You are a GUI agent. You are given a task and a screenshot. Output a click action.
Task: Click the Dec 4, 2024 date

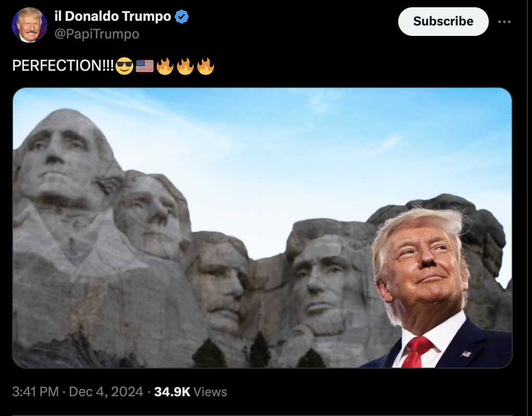[x=106, y=392]
